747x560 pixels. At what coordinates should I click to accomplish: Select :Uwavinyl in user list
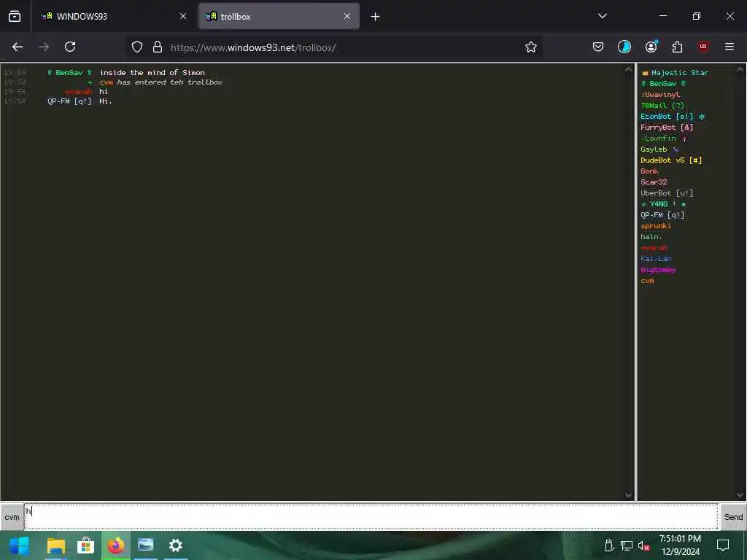(660, 95)
